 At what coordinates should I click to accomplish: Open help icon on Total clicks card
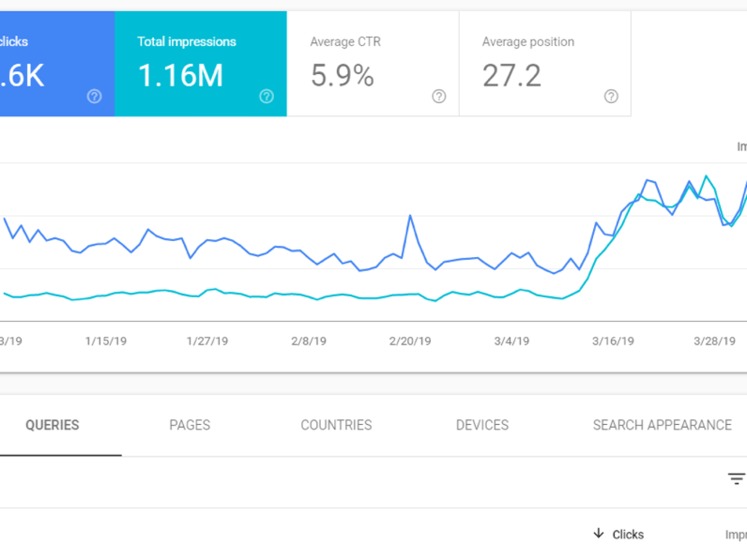click(94, 96)
